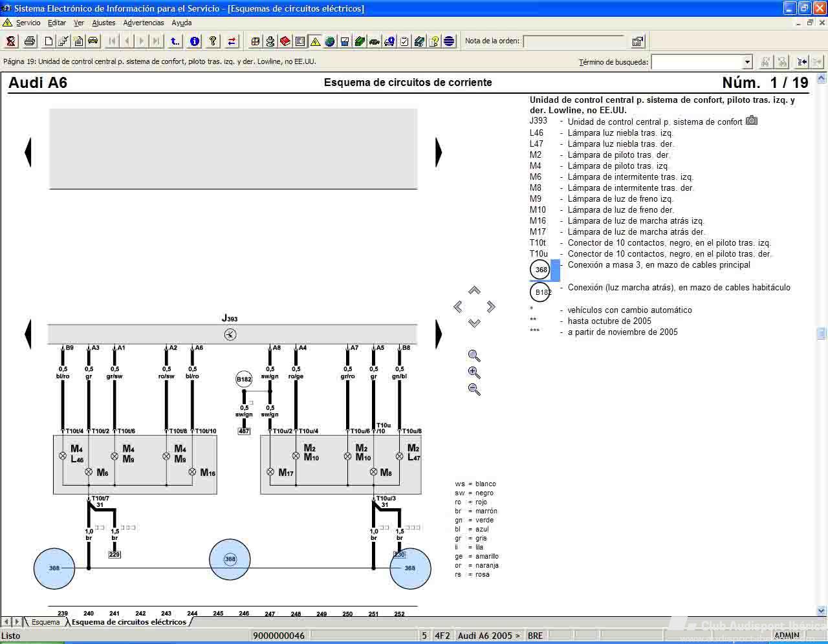Pan diagram left with the left chevron
The height and width of the screenshot is (644, 828).
458,306
